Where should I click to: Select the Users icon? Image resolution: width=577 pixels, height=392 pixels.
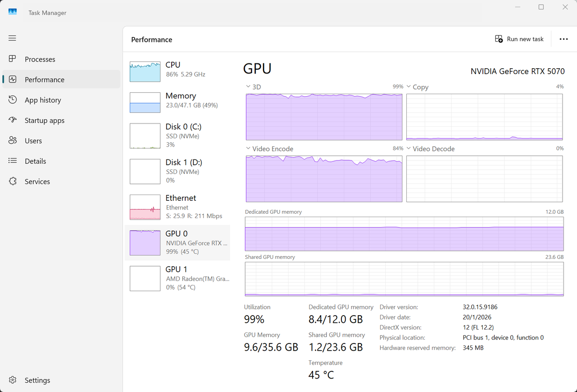pos(13,141)
